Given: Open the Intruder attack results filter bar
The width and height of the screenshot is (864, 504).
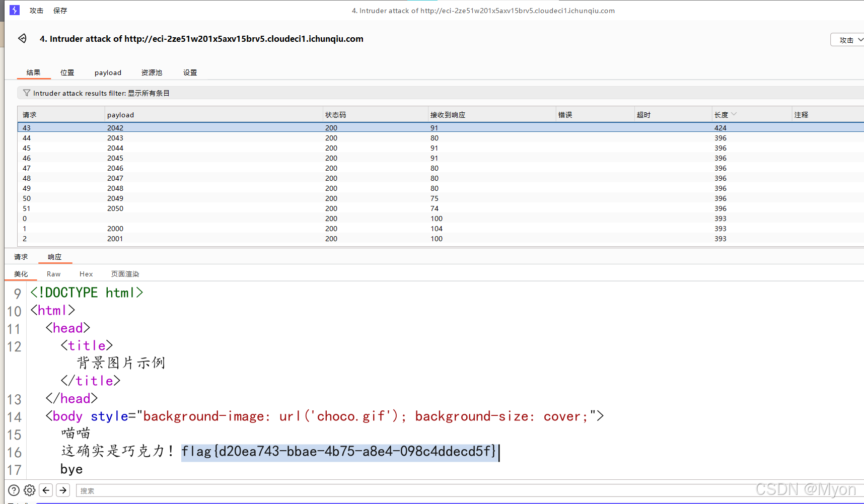Looking at the screenshot, I should (x=441, y=93).
